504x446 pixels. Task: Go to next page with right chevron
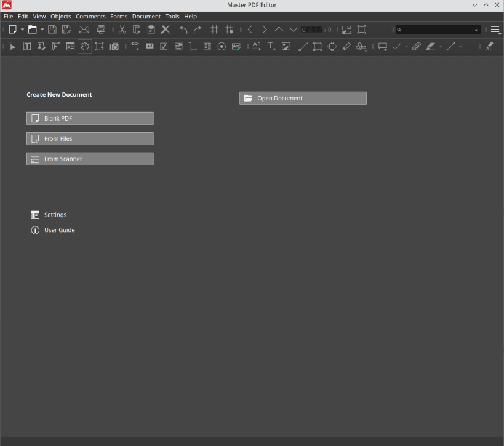pos(265,30)
